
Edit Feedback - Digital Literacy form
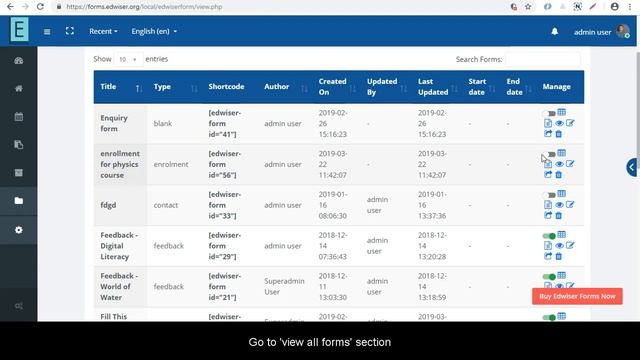click(x=570, y=245)
